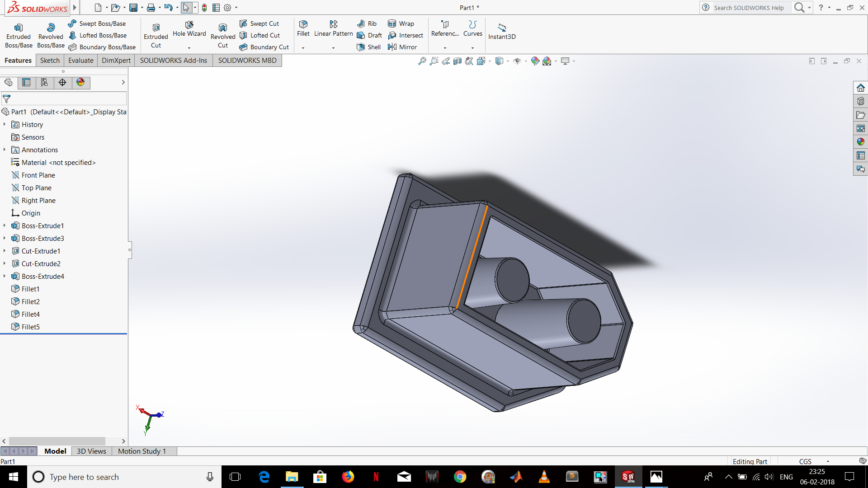Expand Cut-Extrude1 feature

coord(5,251)
